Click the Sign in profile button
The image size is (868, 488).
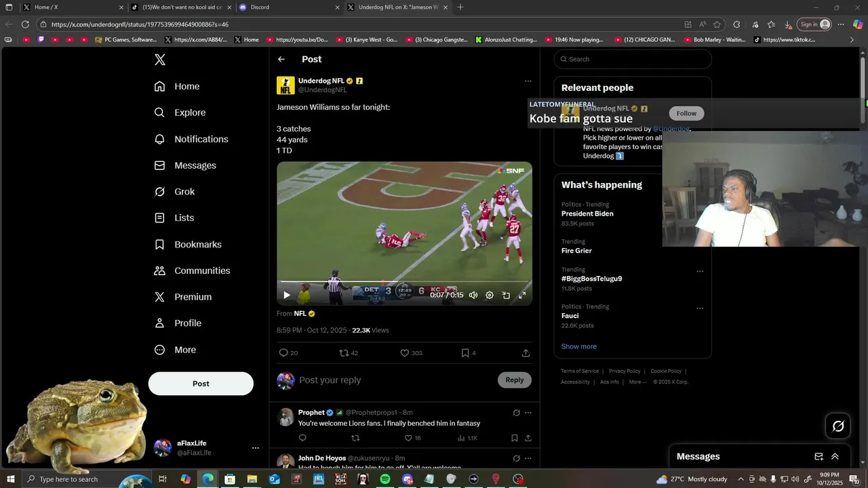point(814,24)
